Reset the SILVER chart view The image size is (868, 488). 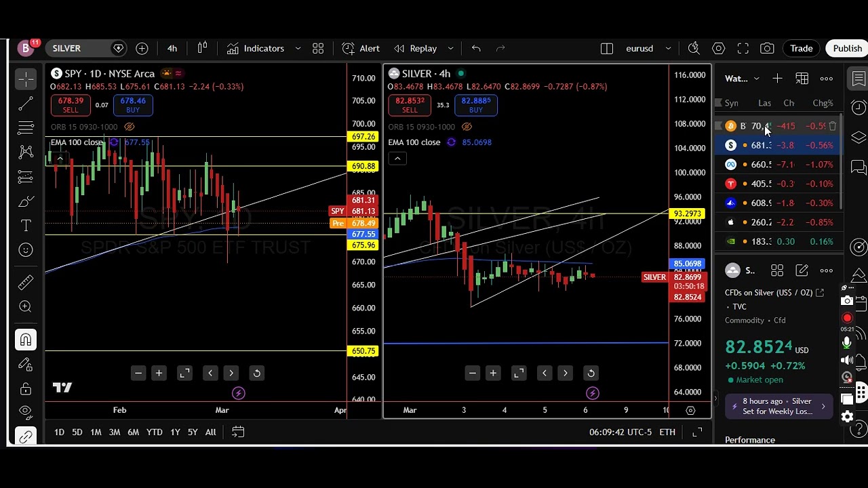591,373
